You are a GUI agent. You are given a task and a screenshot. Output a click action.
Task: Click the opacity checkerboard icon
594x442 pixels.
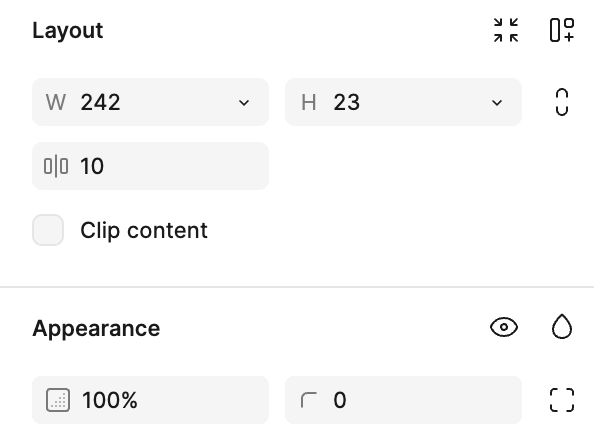tap(58, 400)
